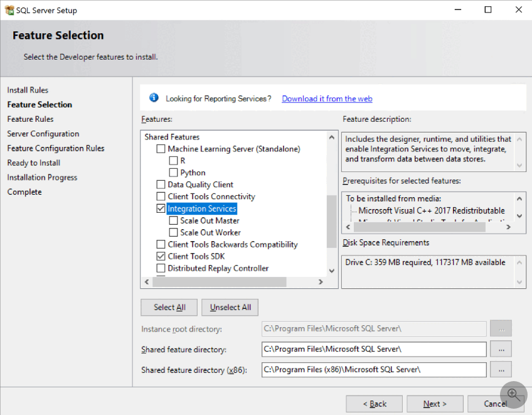532x415 pixels.
Task: Click the SQL Server Setup title bar icon
Action: (9, 10)
